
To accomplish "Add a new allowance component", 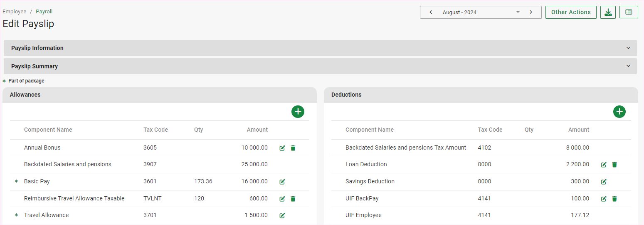I will coord(298,112).
